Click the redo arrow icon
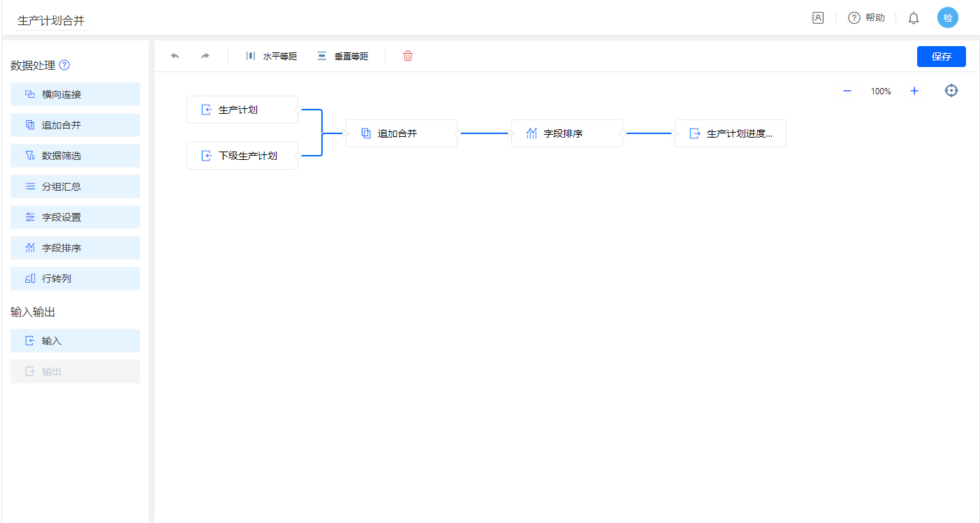 point(205,56)
